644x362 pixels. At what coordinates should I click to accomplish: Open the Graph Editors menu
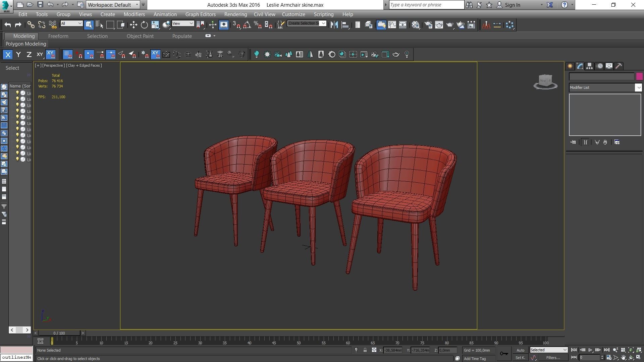point(200,14)
